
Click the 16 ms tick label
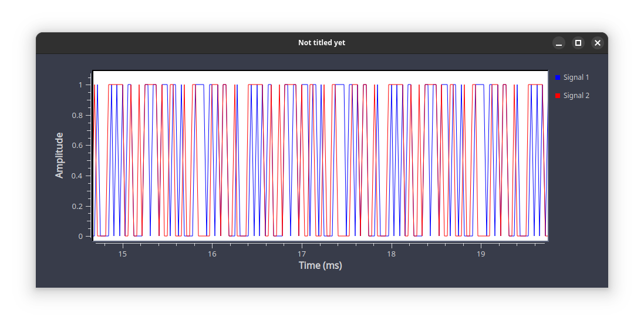[x=212, y=254]
